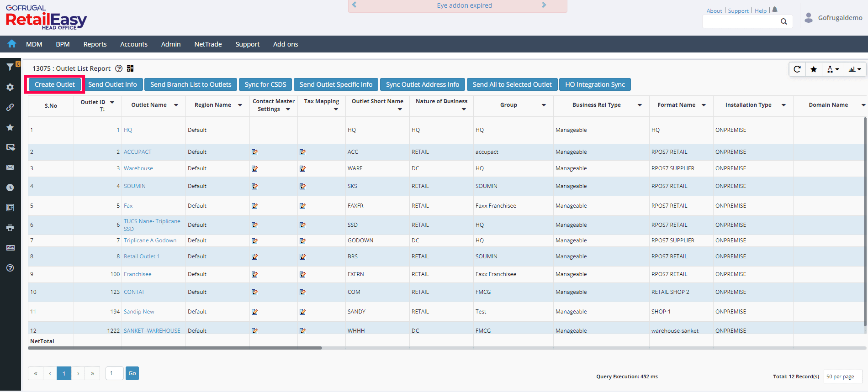Open the SOUMIN outlet link
The width and height of the screenshot is (868, 392).
point(135,186)
